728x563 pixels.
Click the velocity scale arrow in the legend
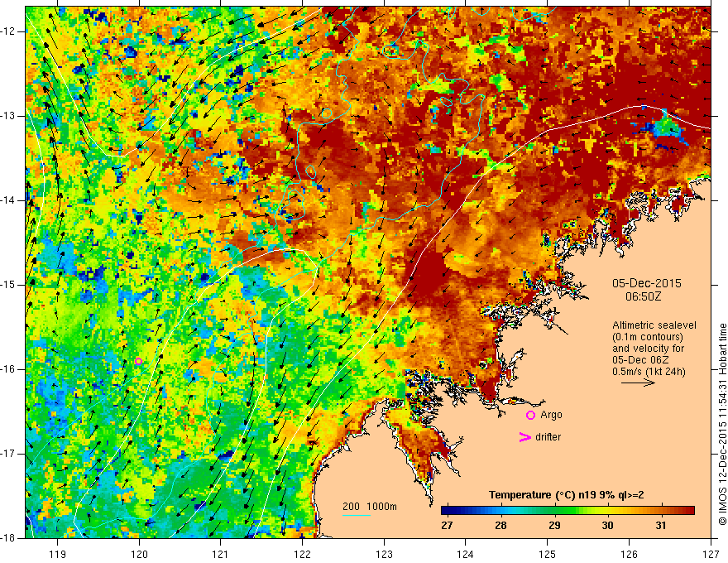pos(638,383)
